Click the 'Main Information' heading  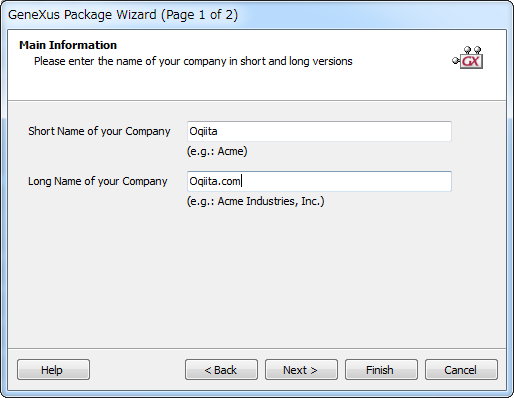coord(68,45)
